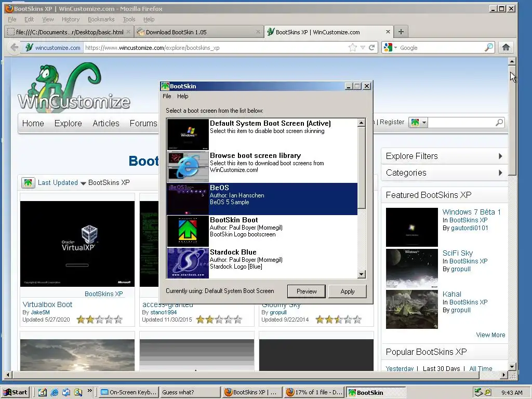Click View More link in Featured section

point(490,335)
